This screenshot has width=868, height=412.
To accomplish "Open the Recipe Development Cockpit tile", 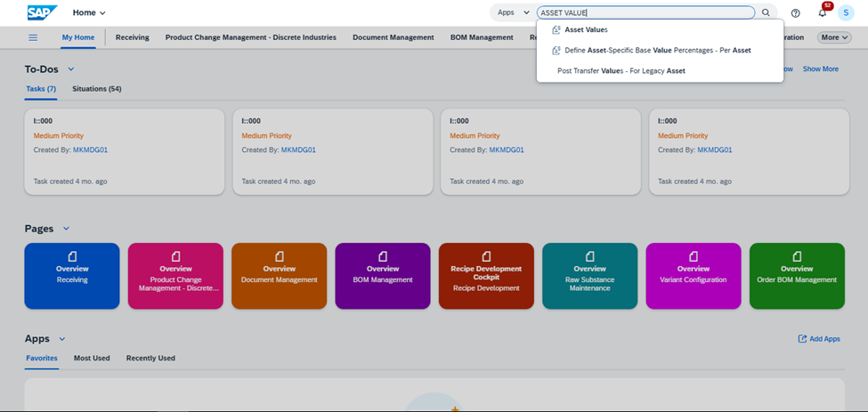I will pos(486,275).
